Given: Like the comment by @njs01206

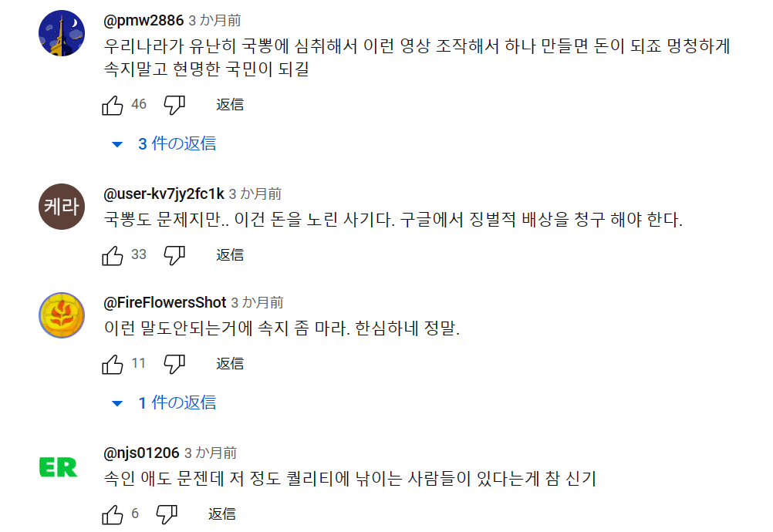Looking at the screenshot, I should point(113,514).
